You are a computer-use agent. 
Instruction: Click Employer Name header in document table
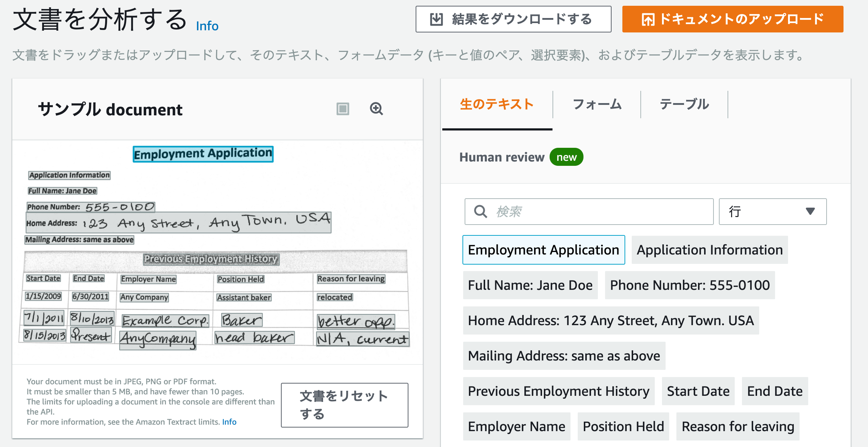click(x=148, y=279)
